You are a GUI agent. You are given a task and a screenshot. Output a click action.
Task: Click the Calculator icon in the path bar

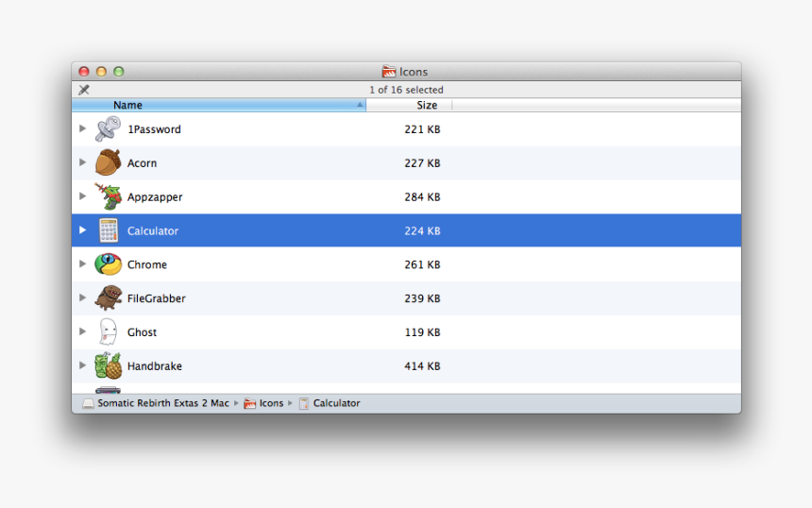(x=304, y=403)
